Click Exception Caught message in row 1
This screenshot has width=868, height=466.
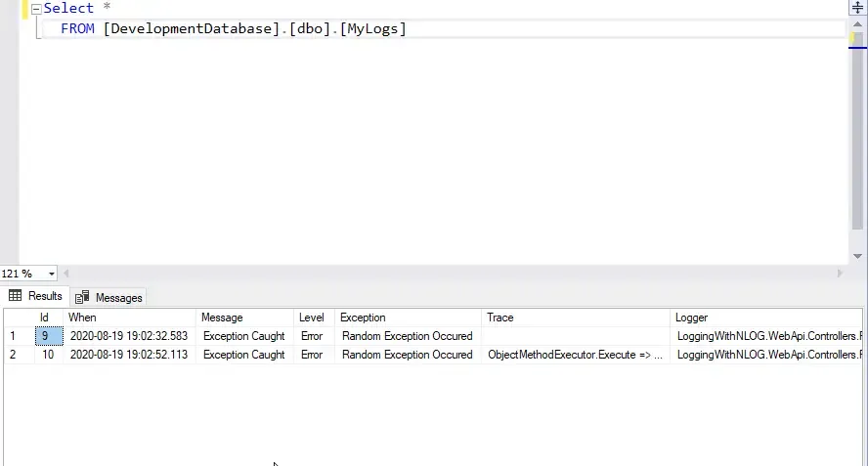(x=244, y=336)
